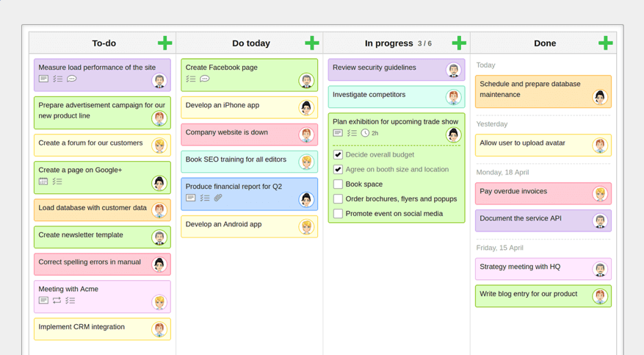Viewport: 644px width, 355px height.
Task: Add a card to the In progress column
Action: pyautogui.click(x=459, y=43)
